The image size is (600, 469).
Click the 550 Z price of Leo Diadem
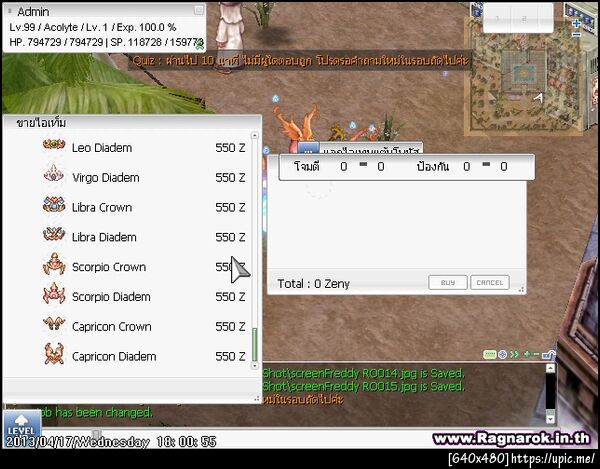(230, 148)
